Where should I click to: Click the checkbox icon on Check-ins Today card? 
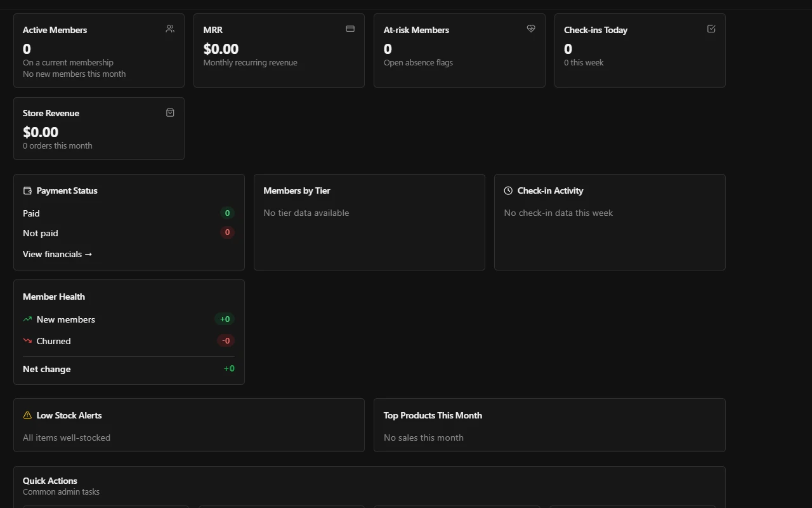pos(711,29)
